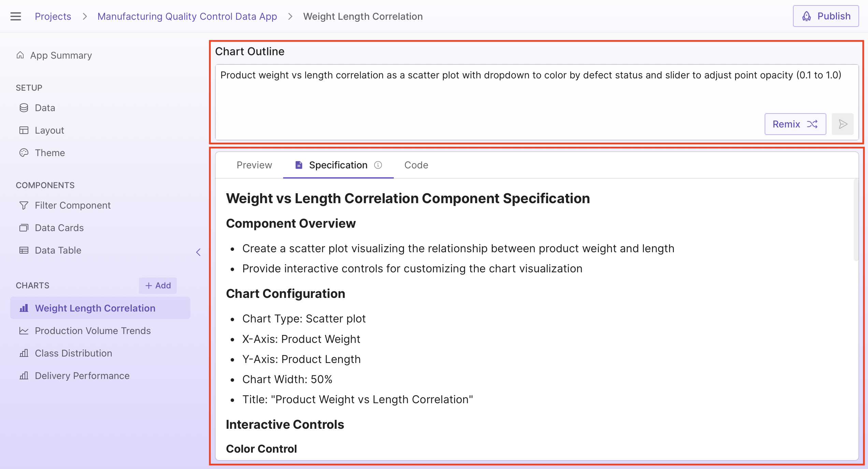868x469 pixels.
Task: Open the hamburger menu icon
Action: pyautogui.click(x=16, y=16)
